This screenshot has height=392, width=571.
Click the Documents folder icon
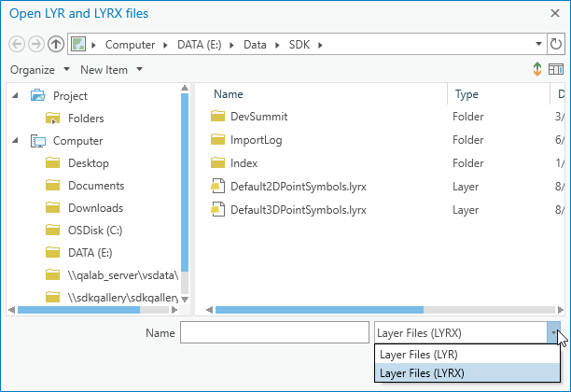pyautogui.click(x=53, y=186)
